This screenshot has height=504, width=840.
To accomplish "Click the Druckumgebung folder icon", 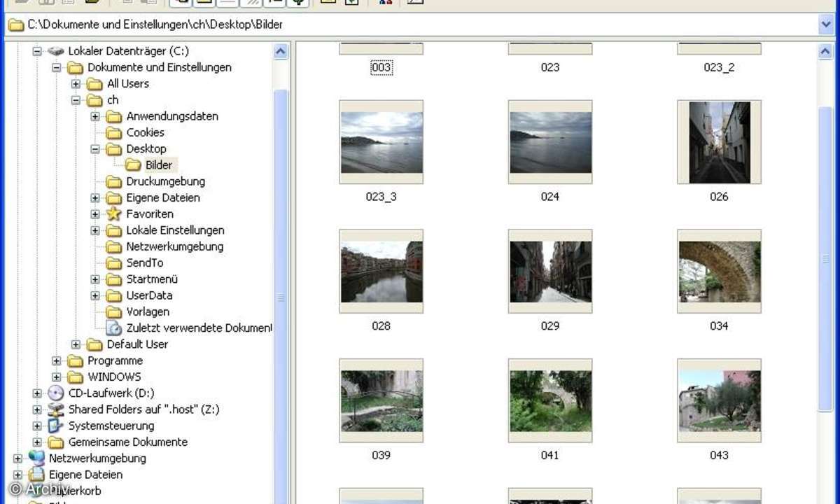I will pyautogui.click(x=113, y=181).
